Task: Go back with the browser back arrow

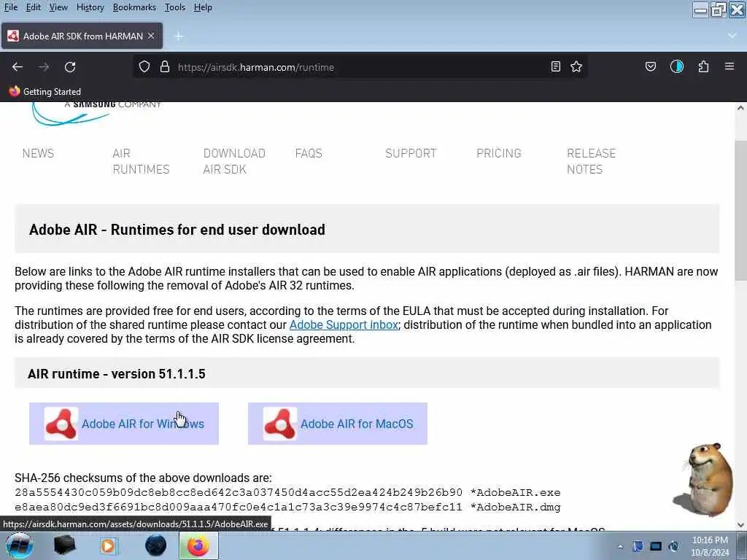Action: [18, 67]
